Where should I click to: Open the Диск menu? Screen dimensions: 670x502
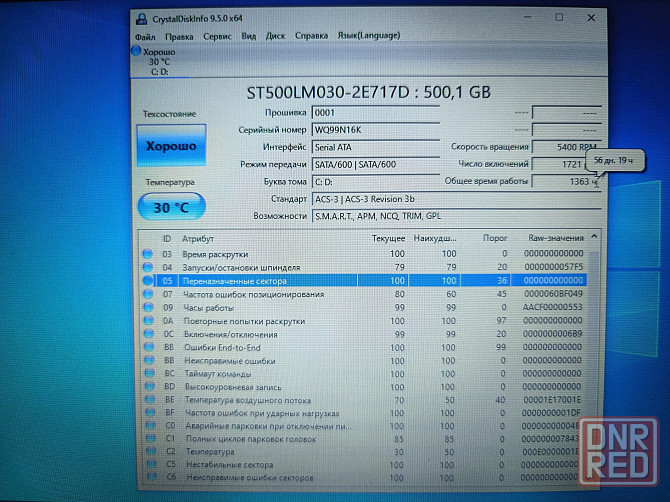[275, 36]
